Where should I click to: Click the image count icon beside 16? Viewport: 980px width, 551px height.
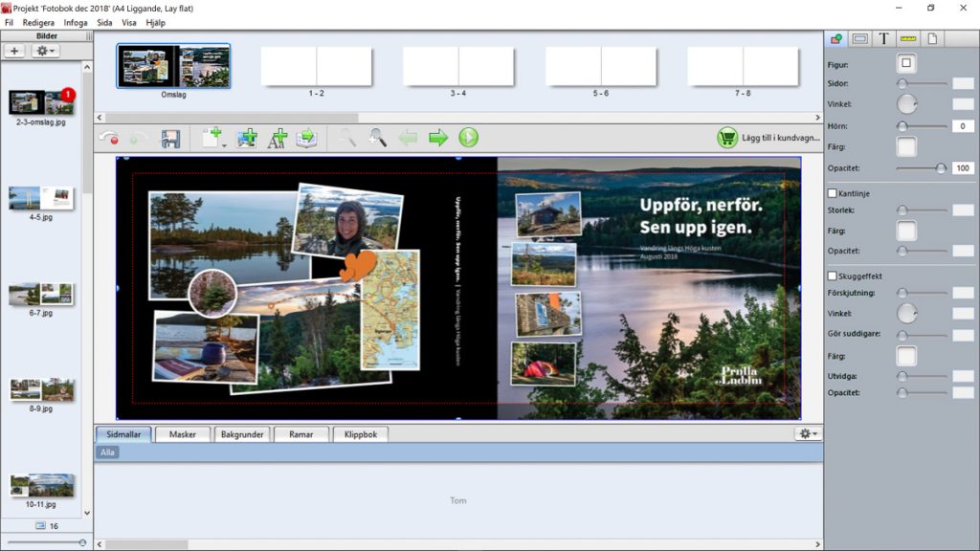tap(40, 526)
